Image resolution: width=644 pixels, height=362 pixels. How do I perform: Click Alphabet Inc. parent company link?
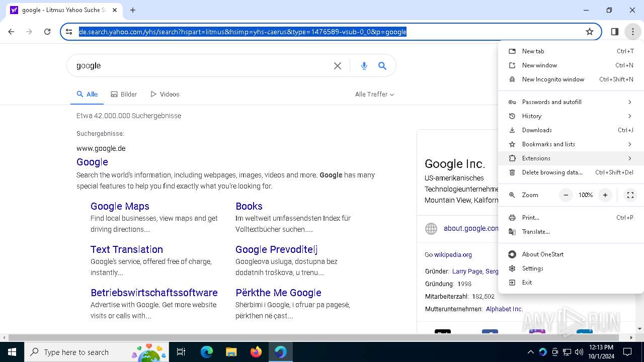tap(504, 309)
